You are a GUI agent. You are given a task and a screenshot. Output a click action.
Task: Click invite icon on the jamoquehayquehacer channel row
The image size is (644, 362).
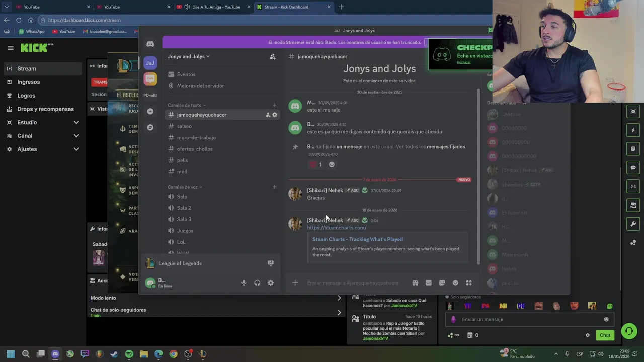pos(268,115)
